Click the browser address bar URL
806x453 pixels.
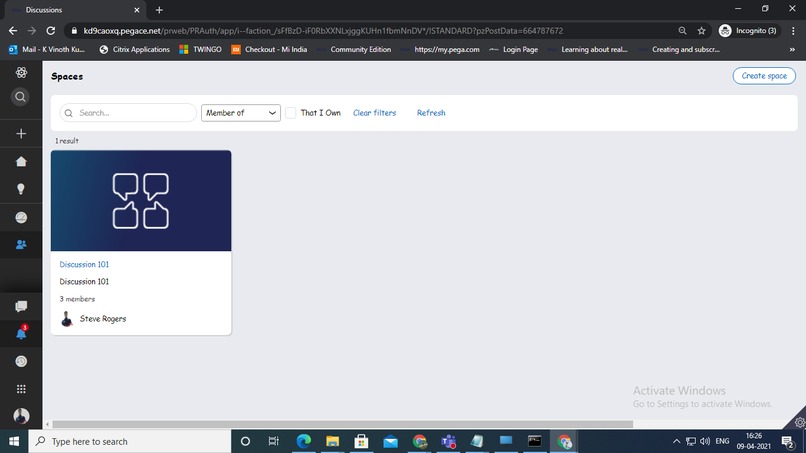pos(323,31)
